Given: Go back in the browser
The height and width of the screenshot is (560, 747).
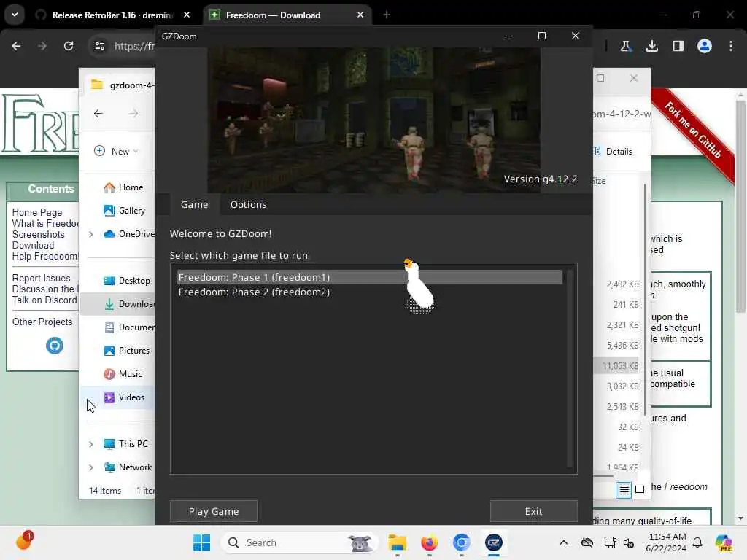Looking at the screenshot, I should click(16, 46).
